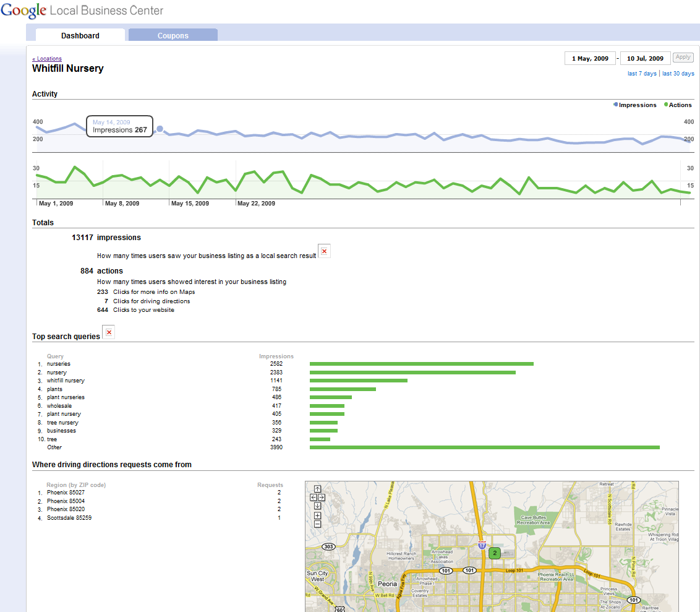
Task: Go back via the Locations link
Action: (x=47, y=59)
